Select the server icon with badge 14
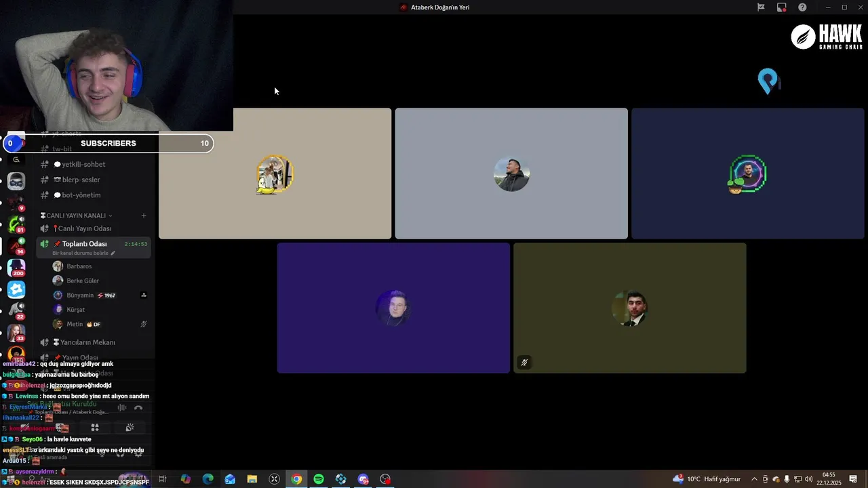Image resolution: width=868 pixels, height=488 pixels. click(16, 246)
